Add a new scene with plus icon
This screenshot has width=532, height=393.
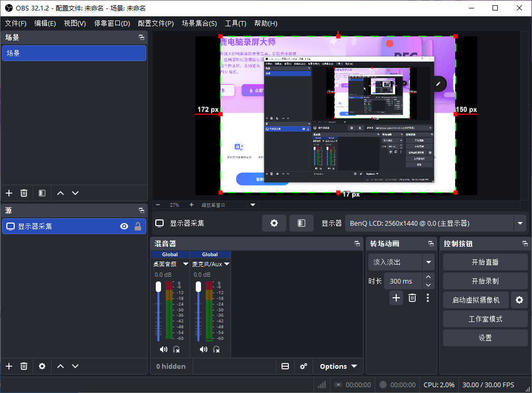point(9,193)
